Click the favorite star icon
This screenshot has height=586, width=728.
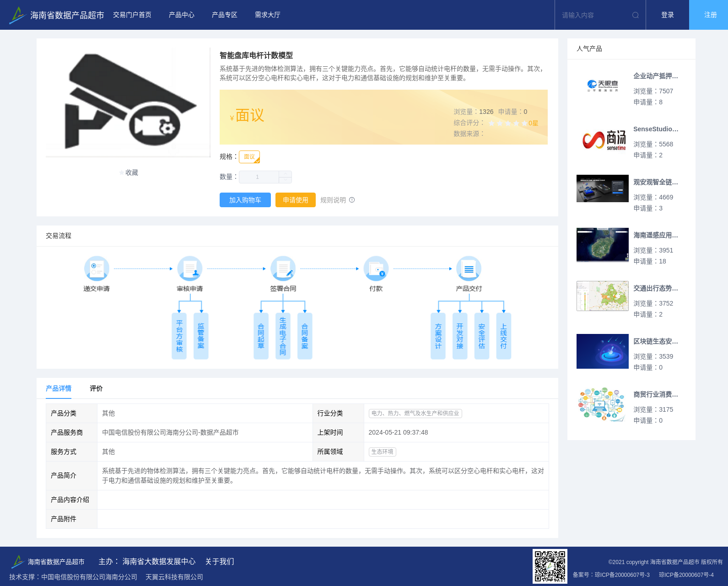121,172
